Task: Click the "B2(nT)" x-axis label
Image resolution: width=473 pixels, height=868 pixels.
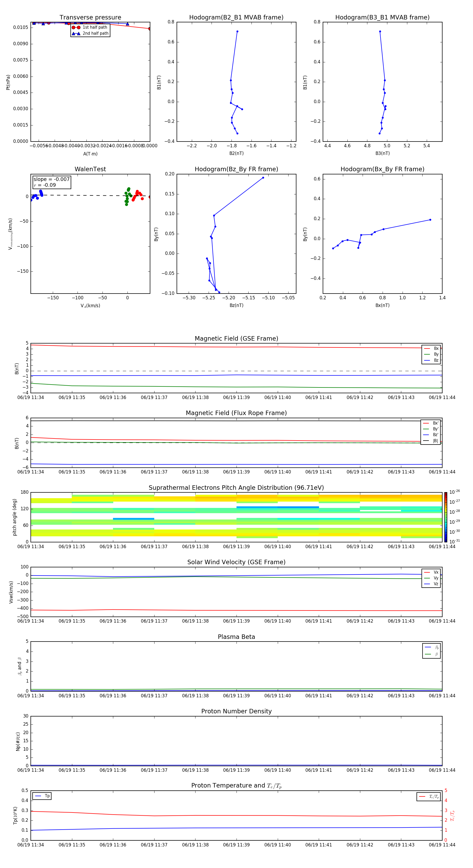Action: 236,153
